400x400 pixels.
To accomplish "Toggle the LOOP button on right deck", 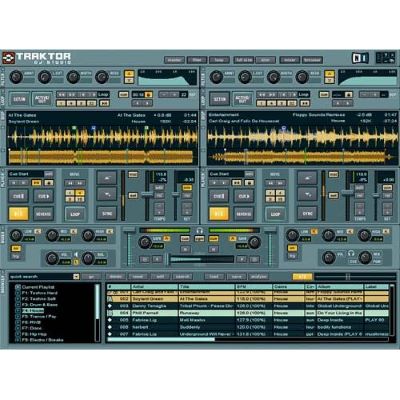I will tap(275, 214).
